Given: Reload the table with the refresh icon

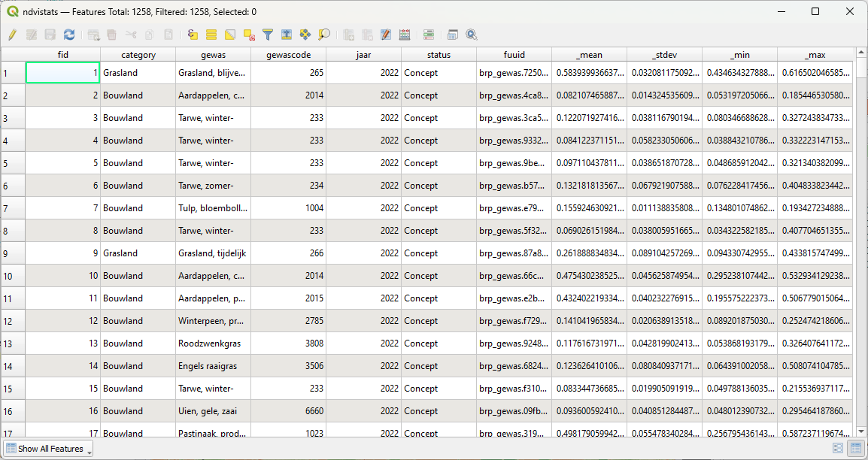Looking at the screenshot, I should [69, 35].
